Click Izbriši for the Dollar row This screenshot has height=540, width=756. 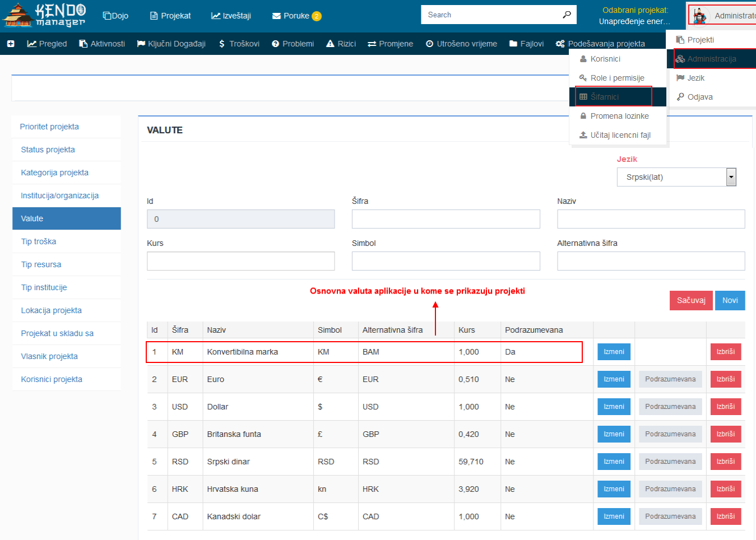click(726, 407)
